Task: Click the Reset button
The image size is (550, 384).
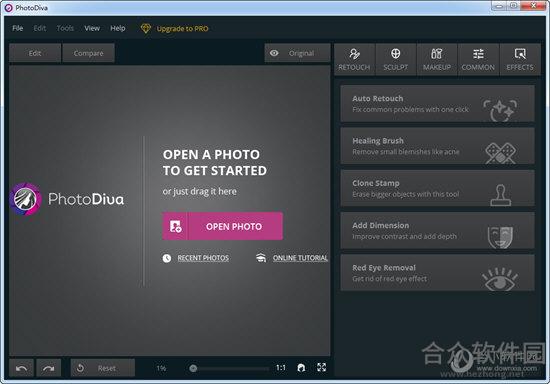Action: [102, 368]
